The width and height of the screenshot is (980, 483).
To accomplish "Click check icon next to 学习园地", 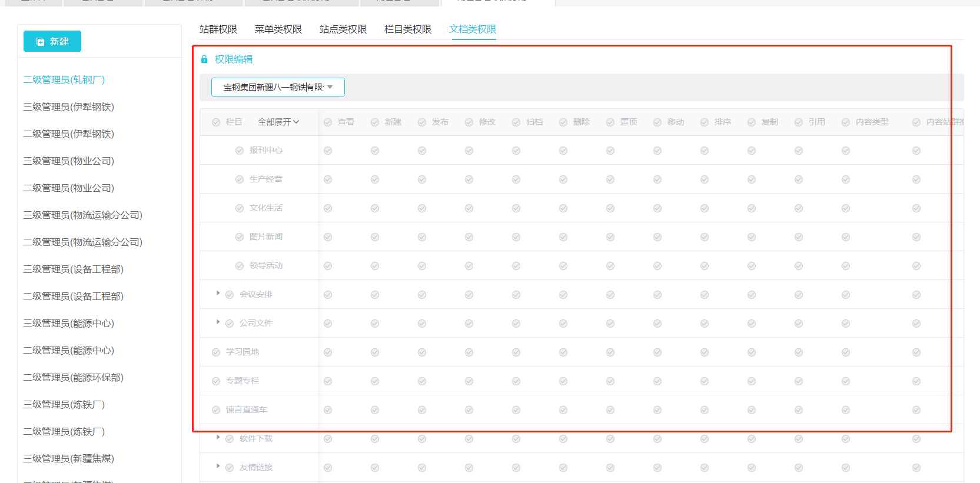I will pyautogui.click(x=216, y=352).
